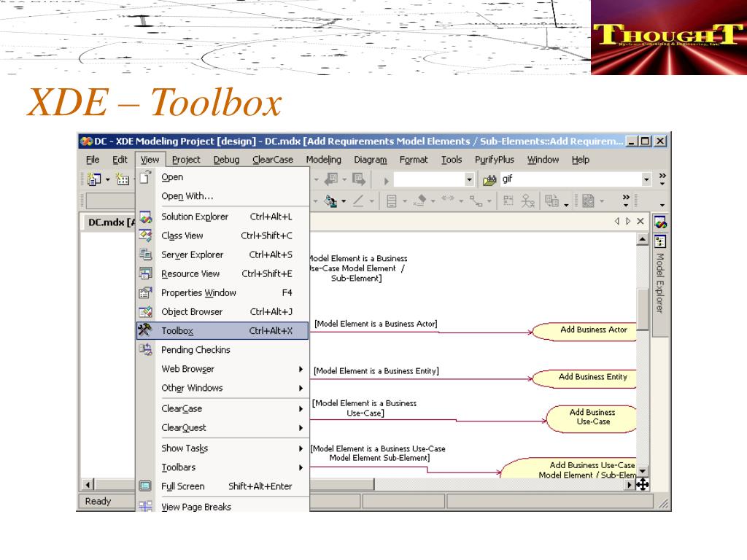
Task: Click into the 'gif' find text field
Action: pos(570,179)
